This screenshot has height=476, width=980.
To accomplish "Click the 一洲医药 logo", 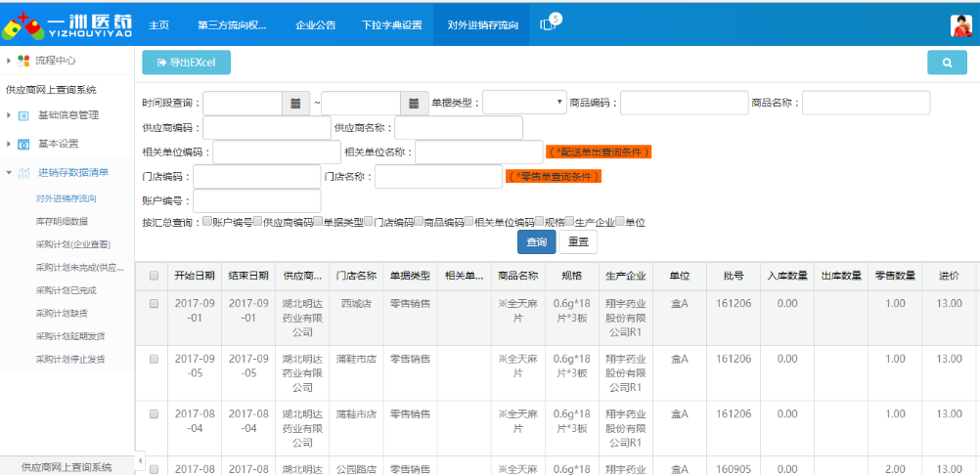I will point(67,25).
